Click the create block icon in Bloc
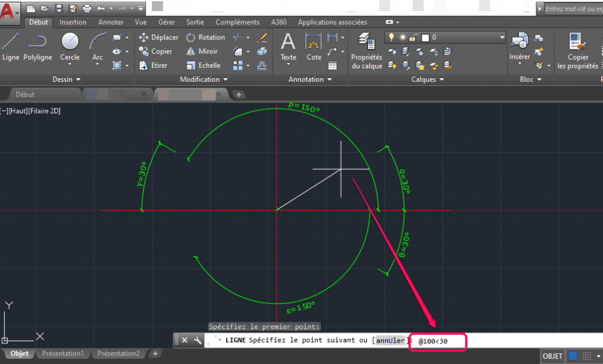The width and height of the screenshot is (603, 364). point(539,38)
